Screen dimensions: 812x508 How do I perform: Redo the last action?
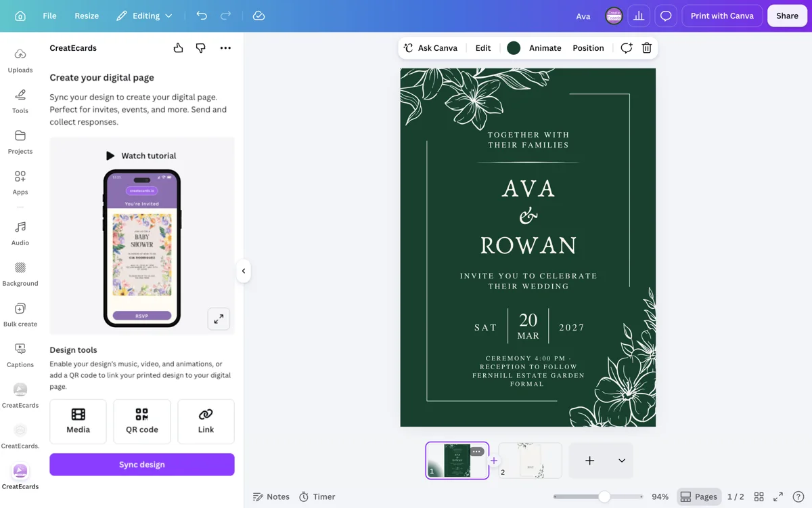(x=226, y=16)
